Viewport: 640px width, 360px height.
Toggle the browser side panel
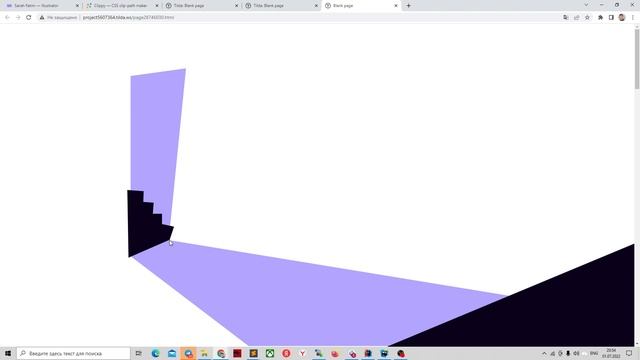tap(611, 18)
